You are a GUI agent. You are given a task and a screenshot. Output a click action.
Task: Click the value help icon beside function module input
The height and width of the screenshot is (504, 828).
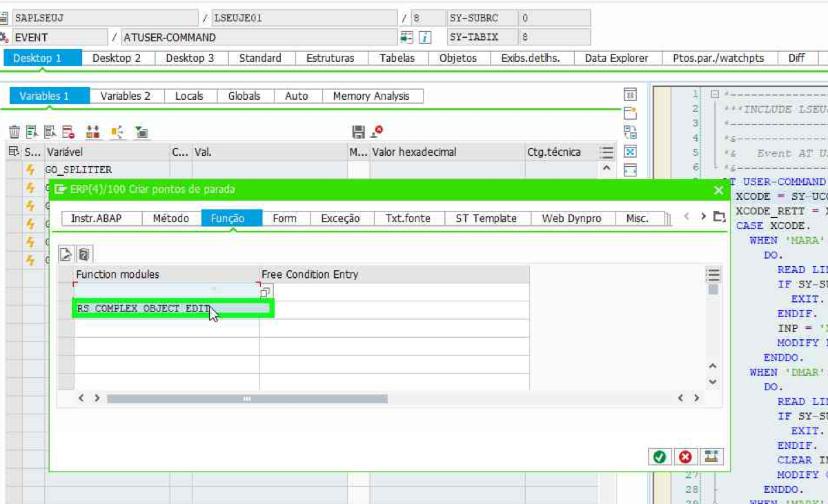[x=266, y=292]
